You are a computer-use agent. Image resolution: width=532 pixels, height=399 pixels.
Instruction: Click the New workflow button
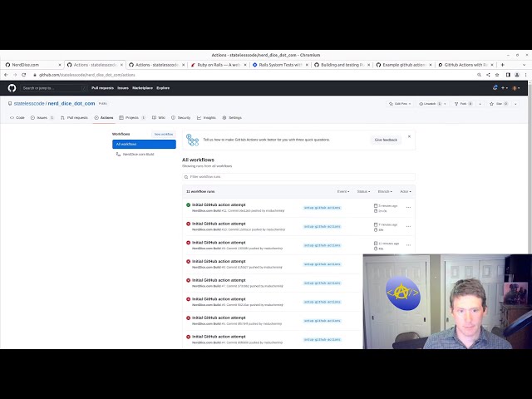tap(164, 135)
